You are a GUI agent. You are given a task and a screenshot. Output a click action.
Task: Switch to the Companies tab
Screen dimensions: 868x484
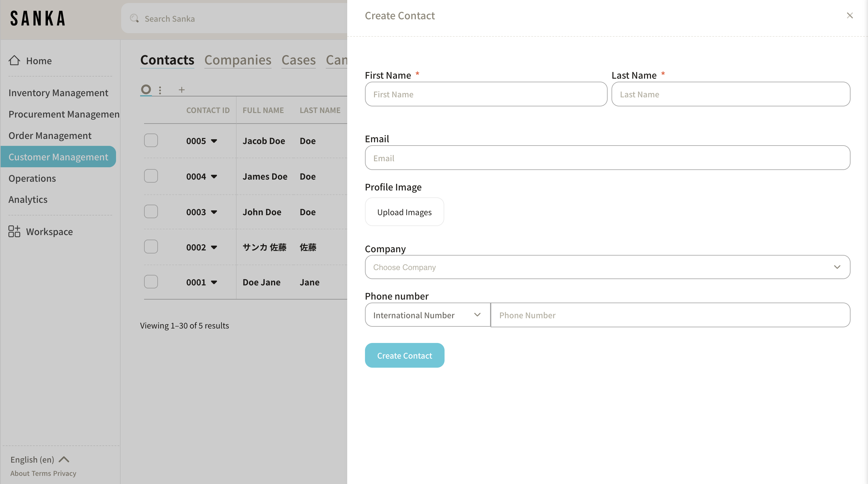[237, 60]
